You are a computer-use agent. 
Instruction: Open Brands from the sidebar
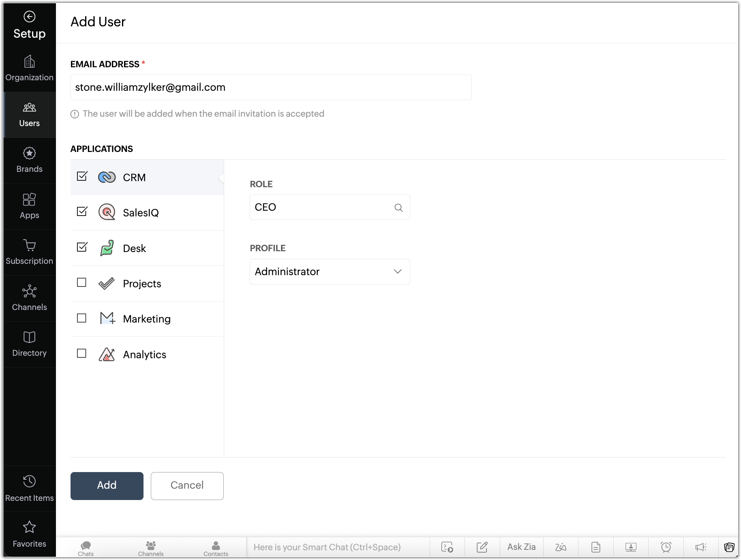click(x=29, y=160)
